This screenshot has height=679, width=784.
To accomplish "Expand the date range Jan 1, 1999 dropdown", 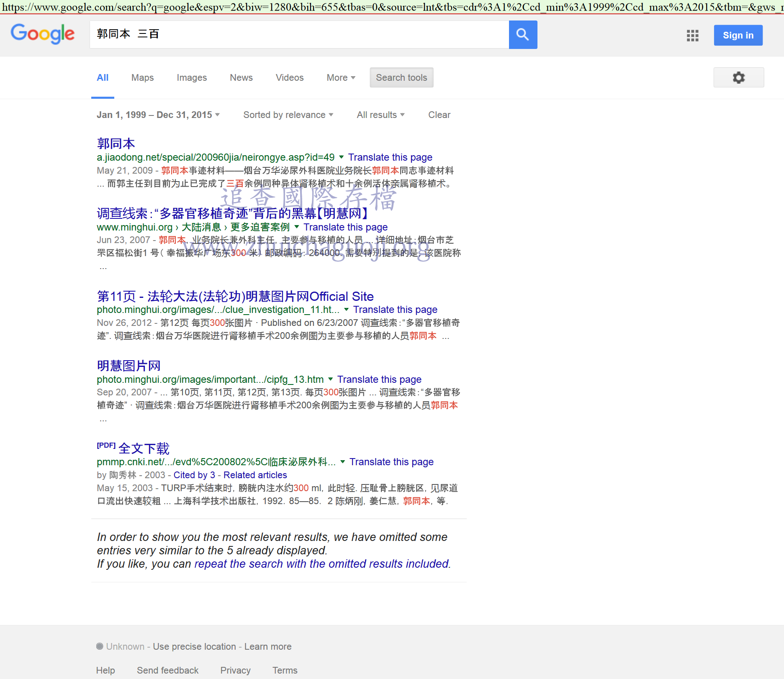I will [x=158, y=115].
